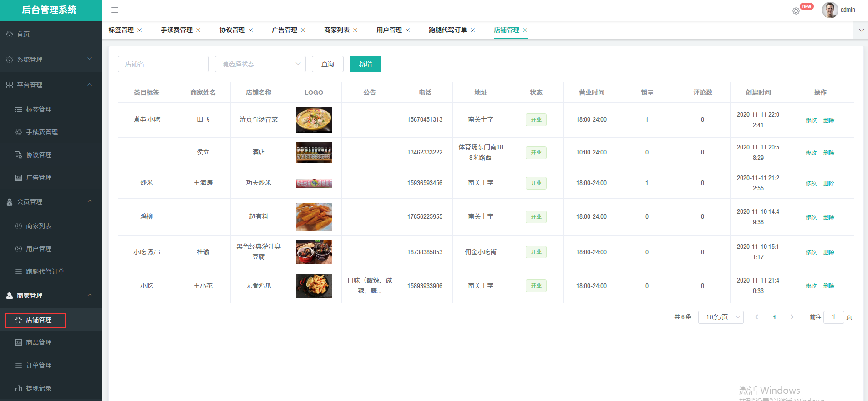Click the 查询 search button
This screenshot has height=401, width=868.
(328, 64)
